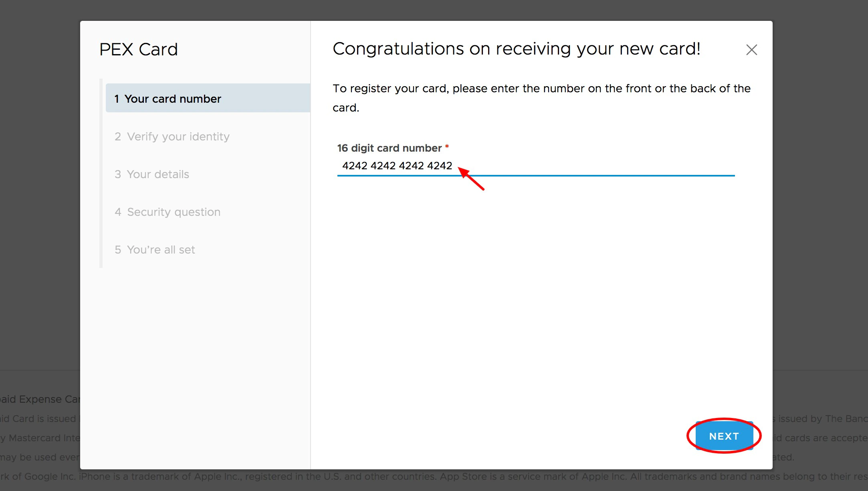Click the red required asterisk label
The image size is (868, 491).
[x=446, y=147]
